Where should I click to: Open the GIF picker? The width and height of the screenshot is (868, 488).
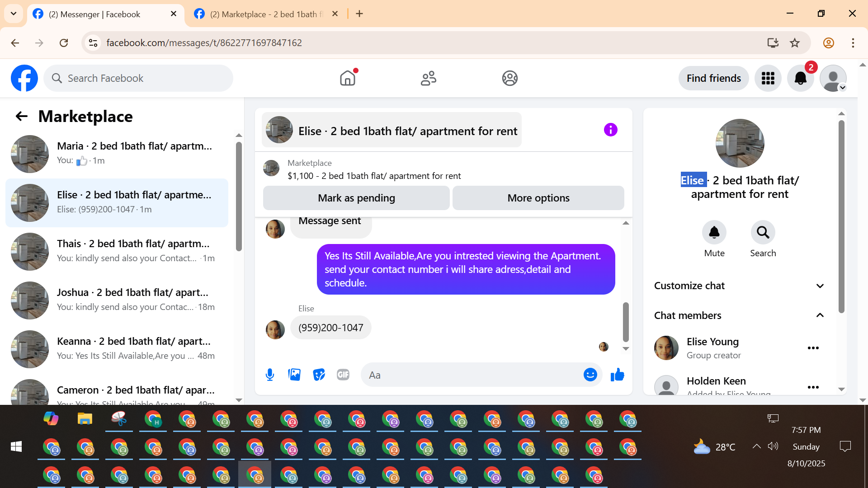(x=343, y=375)
